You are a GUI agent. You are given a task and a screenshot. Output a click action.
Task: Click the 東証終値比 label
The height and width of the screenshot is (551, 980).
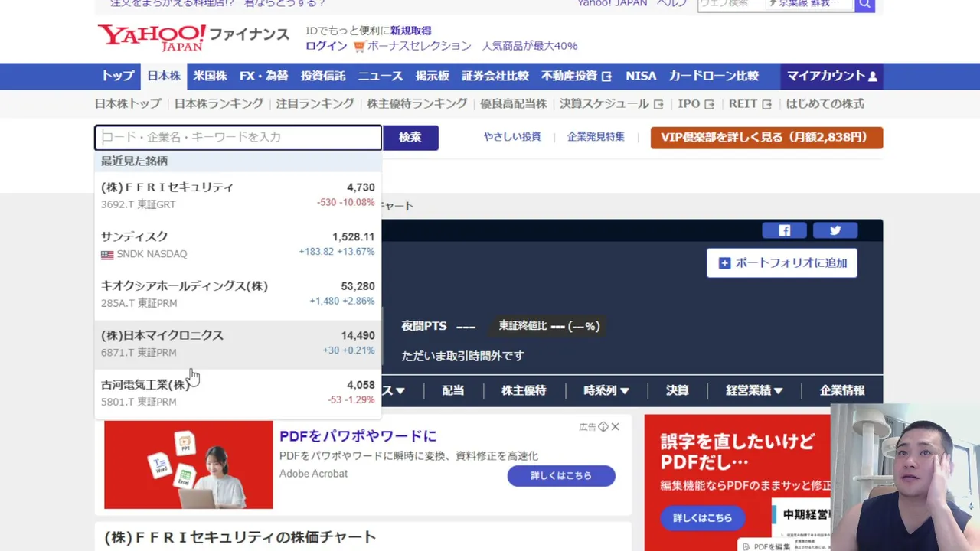(523, 326)
